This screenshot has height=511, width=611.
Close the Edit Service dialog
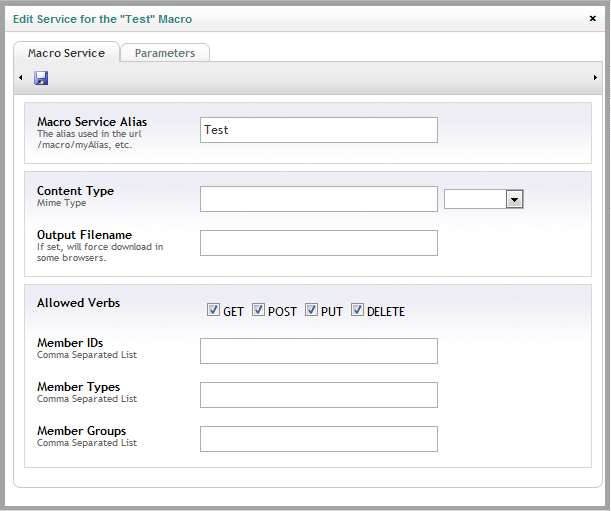(593, 18)
